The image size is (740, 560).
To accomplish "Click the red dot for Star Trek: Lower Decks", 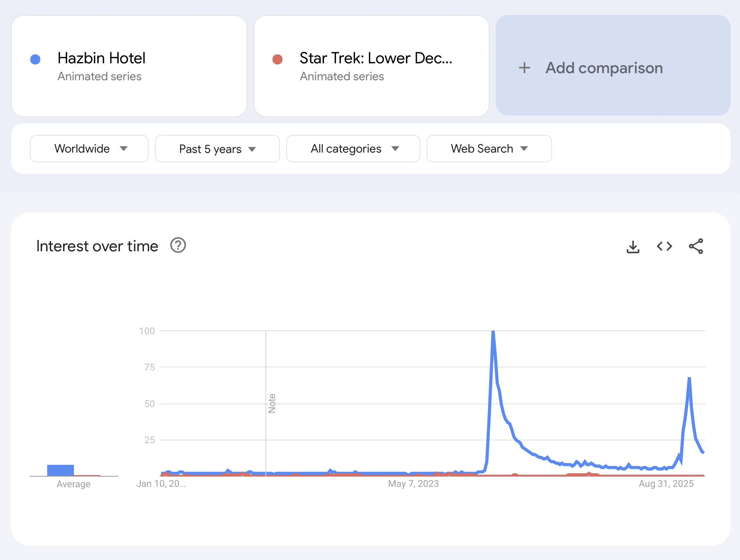I will click(x=278, y=59).
